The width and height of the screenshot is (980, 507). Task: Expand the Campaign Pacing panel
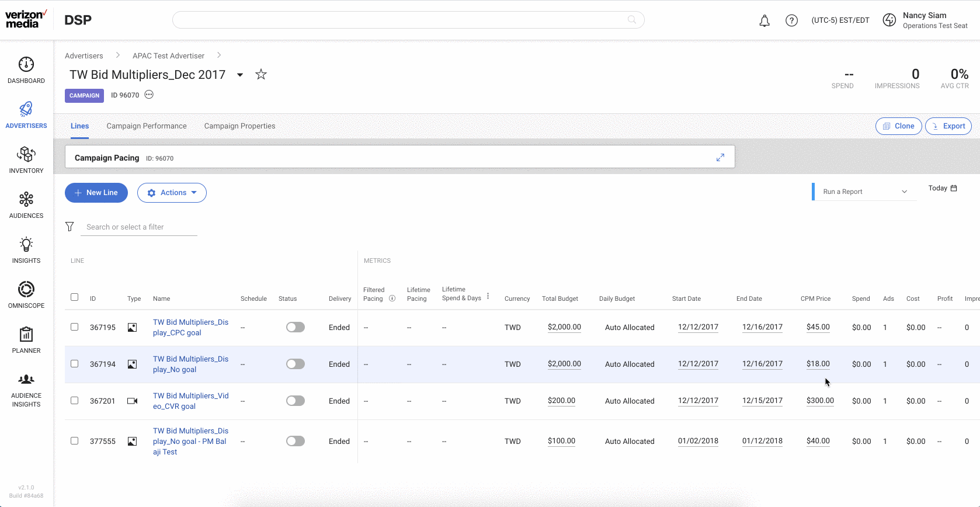coord(720,157)
